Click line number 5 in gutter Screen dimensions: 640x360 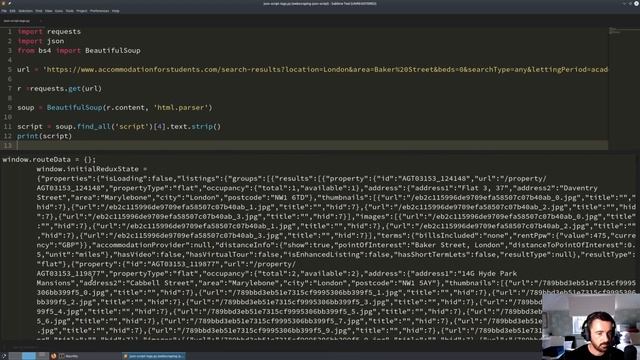coord(9,69)
